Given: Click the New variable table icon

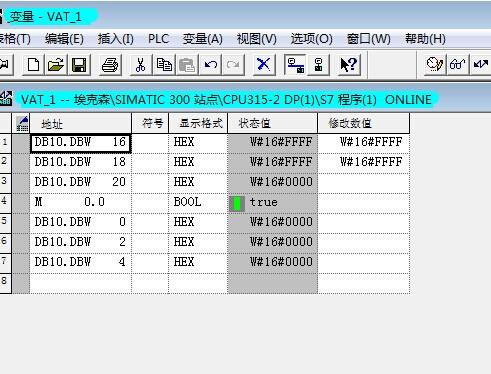Looking at the screenshot, I should (33, 64).
